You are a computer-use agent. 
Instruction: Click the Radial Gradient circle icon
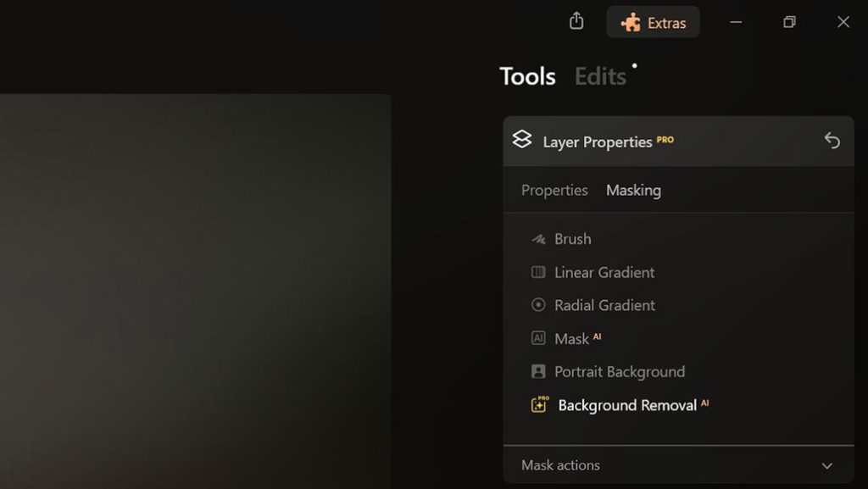[x=538, y=305]
